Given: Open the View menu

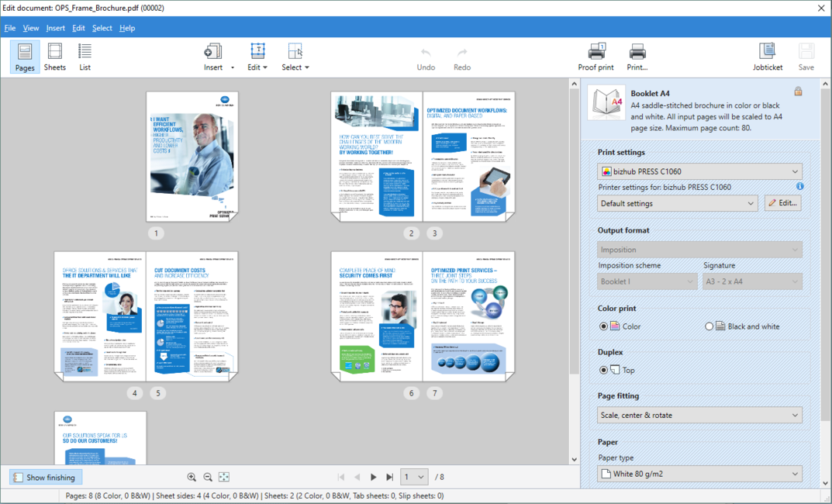Looking at the screenshot, I should coord(31,27).
